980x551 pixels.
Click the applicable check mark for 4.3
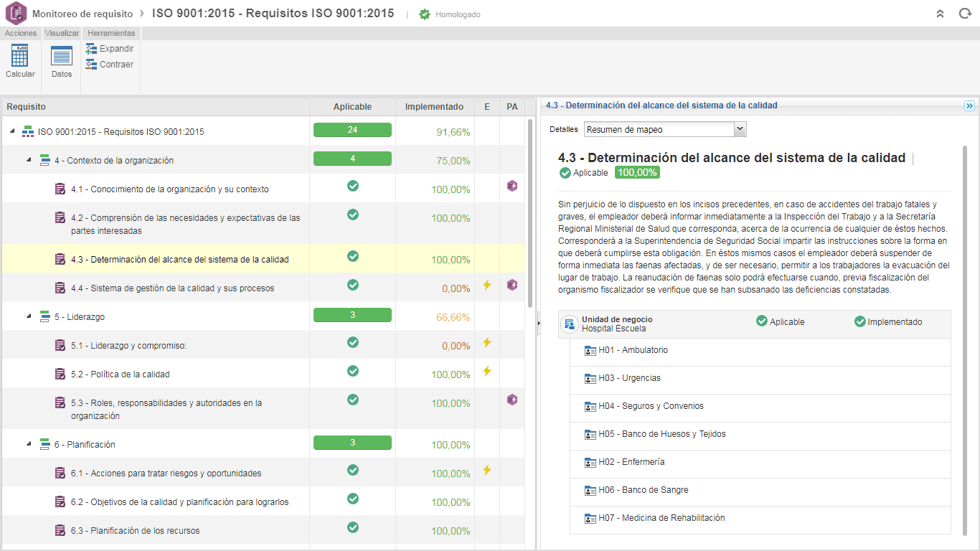[x=352, y=256]
